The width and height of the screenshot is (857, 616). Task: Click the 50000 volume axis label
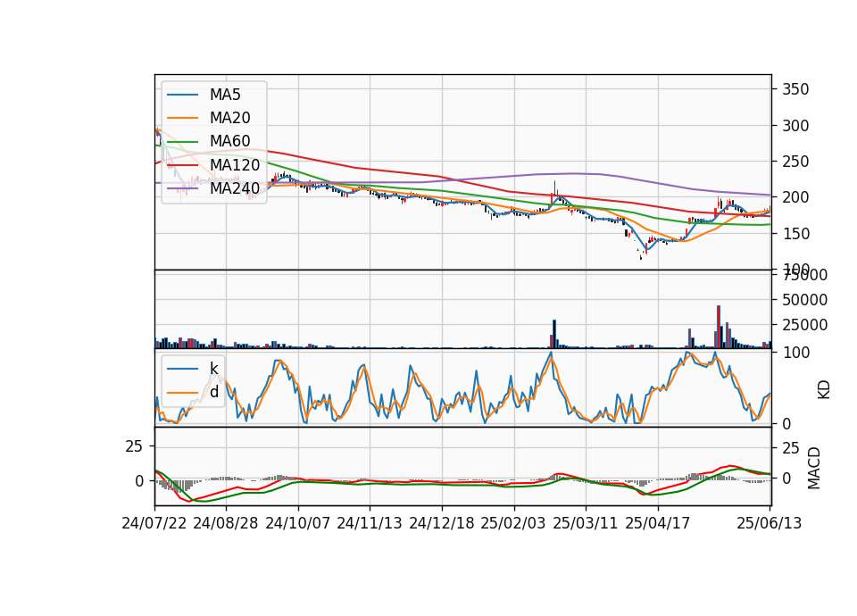[804, 300]
